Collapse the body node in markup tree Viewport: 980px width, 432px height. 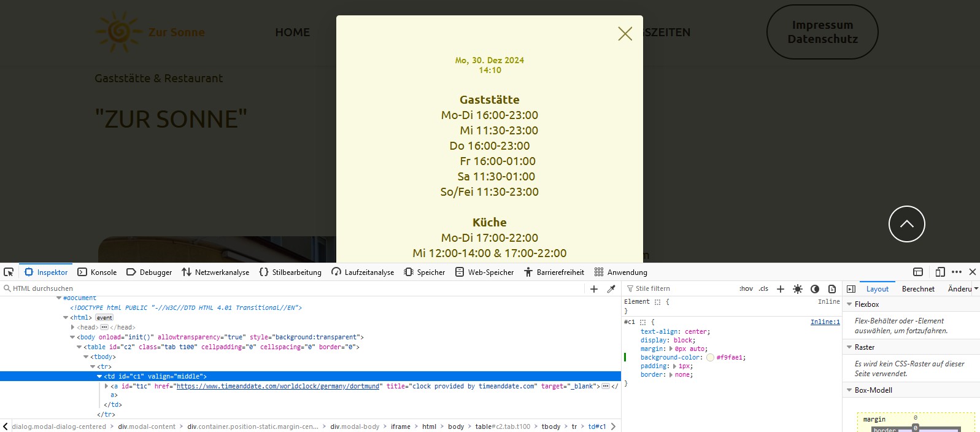tap(72, 337)
